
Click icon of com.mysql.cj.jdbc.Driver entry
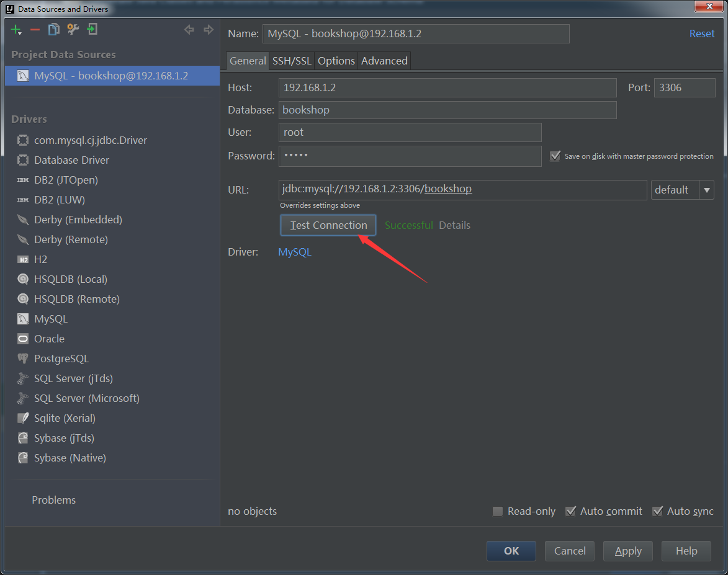pyautogui.click(x=23, y=140)
